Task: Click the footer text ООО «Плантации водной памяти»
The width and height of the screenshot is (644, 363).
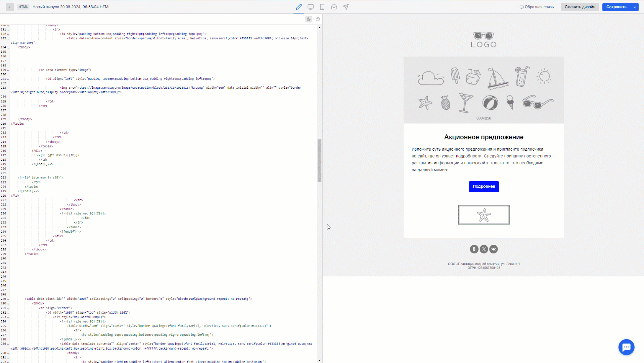Action: pyautogui.click(x=484, y=264)
